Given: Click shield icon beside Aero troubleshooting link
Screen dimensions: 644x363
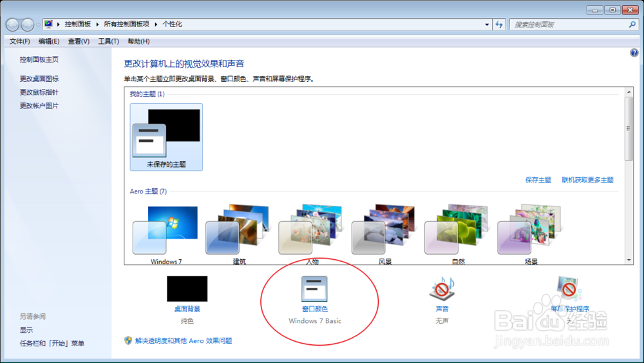Looking at the screenshot, I should tap(128, 340).
